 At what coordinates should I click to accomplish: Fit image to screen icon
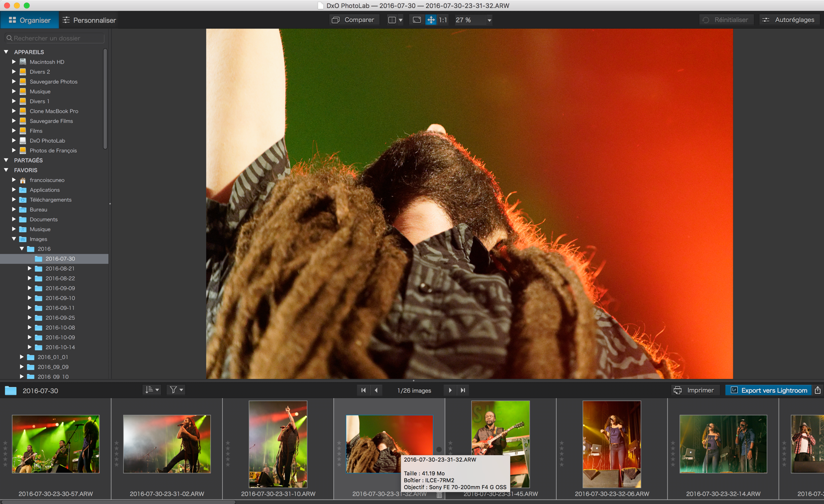click(417, 20)
